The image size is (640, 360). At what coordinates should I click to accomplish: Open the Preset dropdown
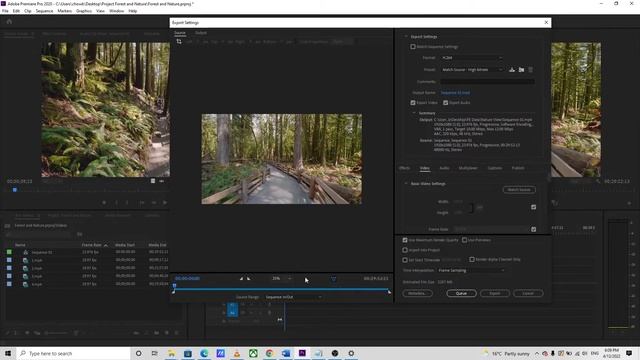click(472, 70)
